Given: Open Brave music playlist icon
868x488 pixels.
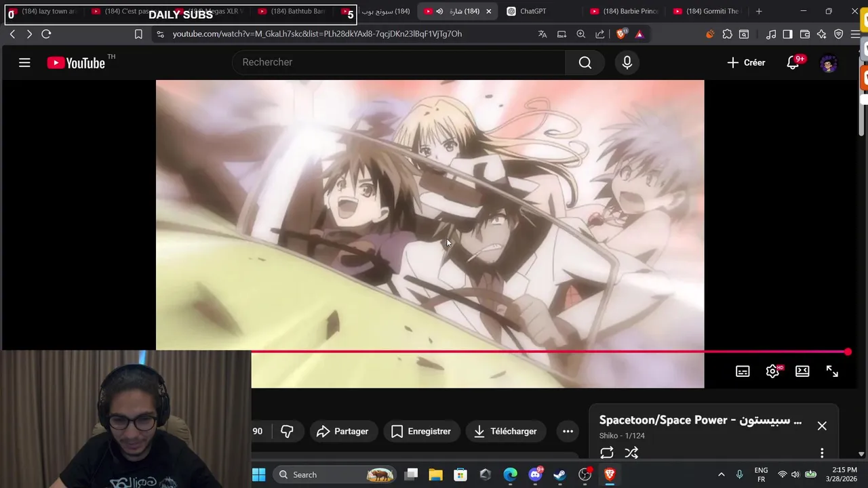Looking at the screenshot, I should pos(771,34).
